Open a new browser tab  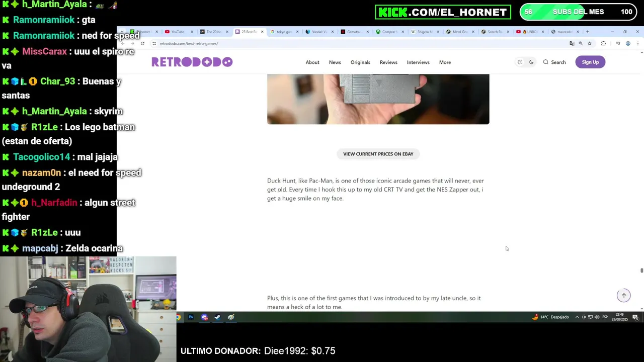pos(587,32)
